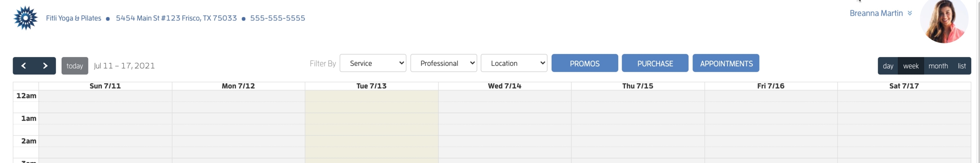Open the Service filter dropdown
The image size is (980, 163).
[373, 63]
